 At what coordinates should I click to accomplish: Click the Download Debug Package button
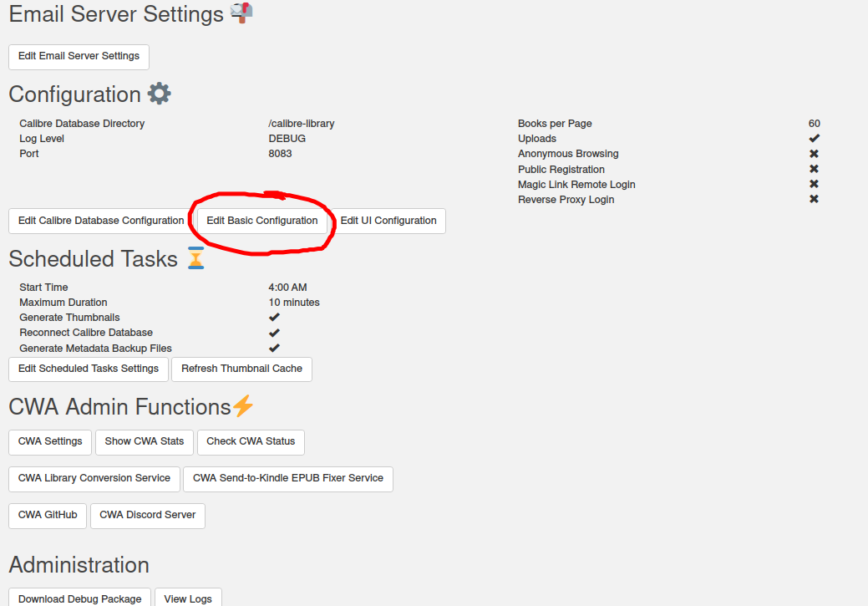tap(79, 597)
